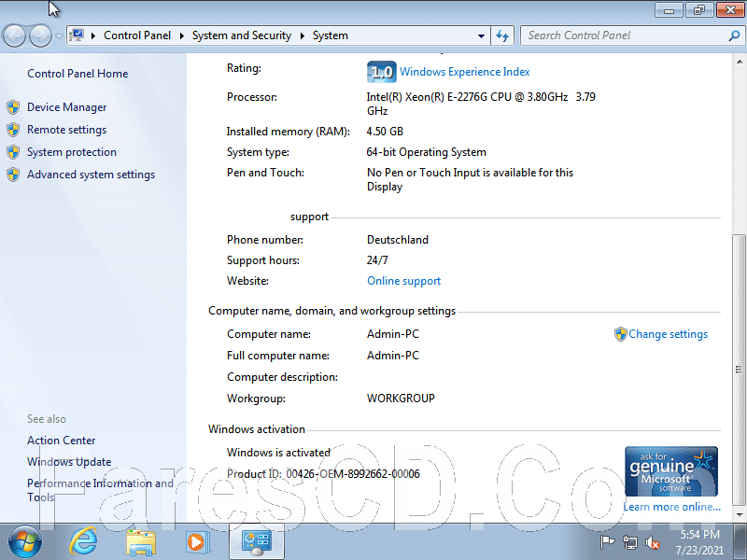Screen dimensions: 747x560
Task: Select the installed memory value 4.50 GB
Action: 385,132
